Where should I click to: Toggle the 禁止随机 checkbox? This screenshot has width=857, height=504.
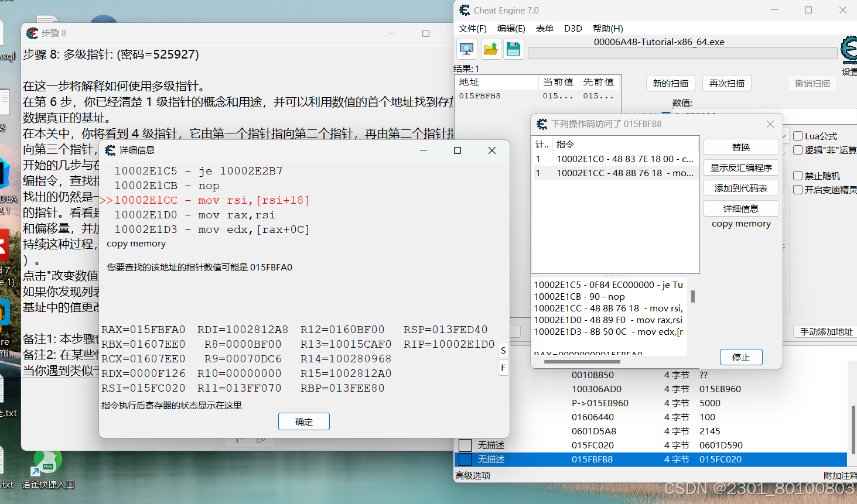(x=798, y=176)
